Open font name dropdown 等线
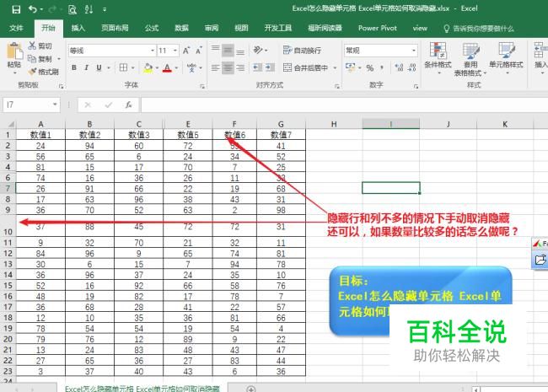 pos(153,51)
